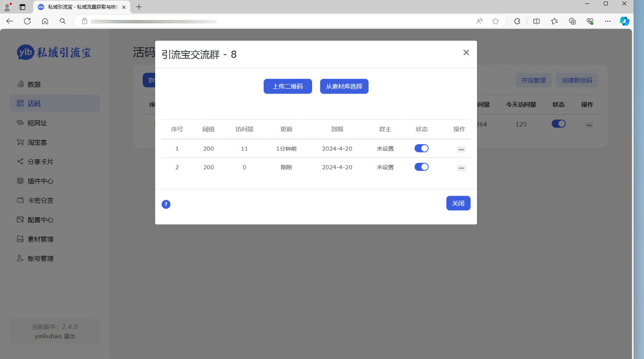
Task: Go to 淘宝客 section
Action: click(37, 142)
